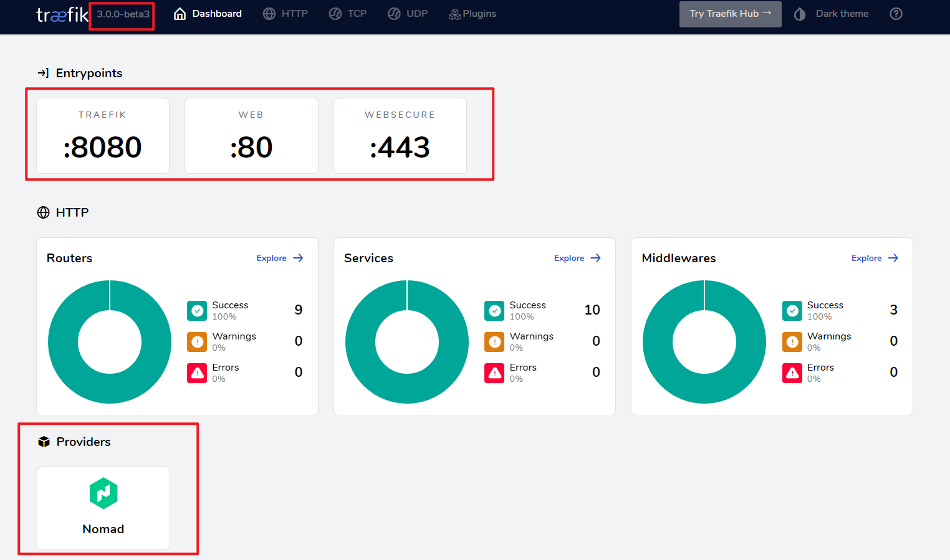This screenshot has height=560, width=950.
Task: Click Middlewares Success check icon
Action: (792, 310)
